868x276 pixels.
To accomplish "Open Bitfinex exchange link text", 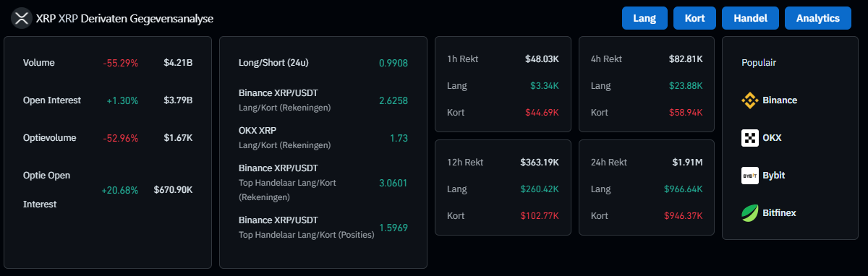I will coord(780,213).
